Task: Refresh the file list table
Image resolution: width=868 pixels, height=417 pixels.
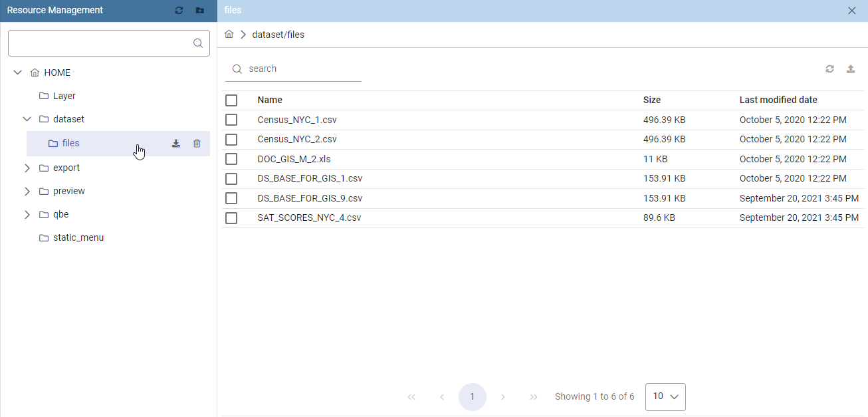Action: pyautogui.click(x=829, y=69)
